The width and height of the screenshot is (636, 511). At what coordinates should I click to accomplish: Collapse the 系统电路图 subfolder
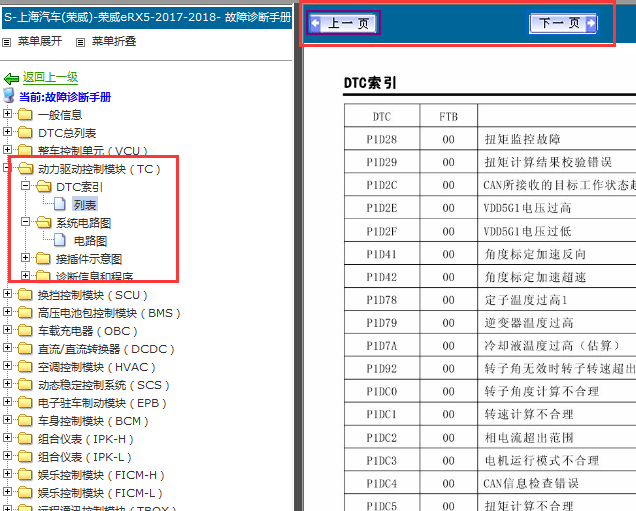tap(25, 221)
